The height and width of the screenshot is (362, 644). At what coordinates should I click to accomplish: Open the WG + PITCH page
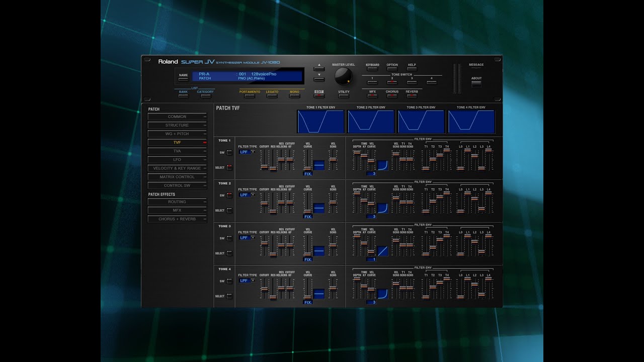pyautogui.click(x=177, y=134)
